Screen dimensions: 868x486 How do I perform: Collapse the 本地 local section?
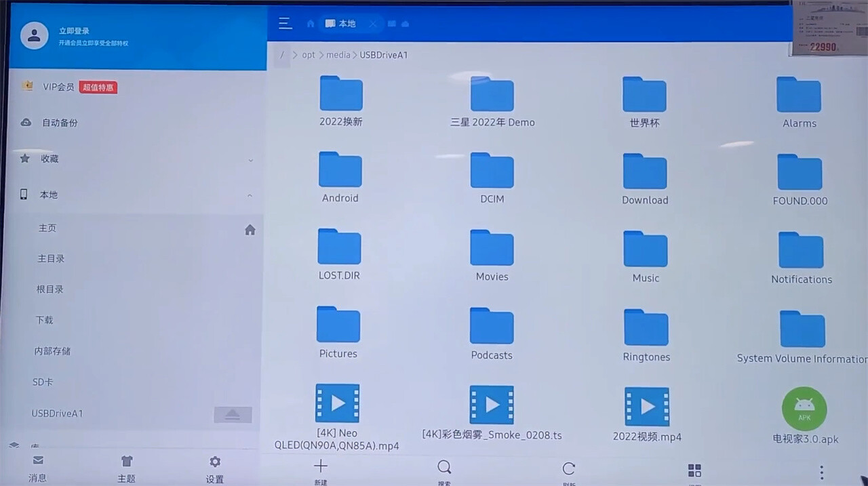click(250, 195)
